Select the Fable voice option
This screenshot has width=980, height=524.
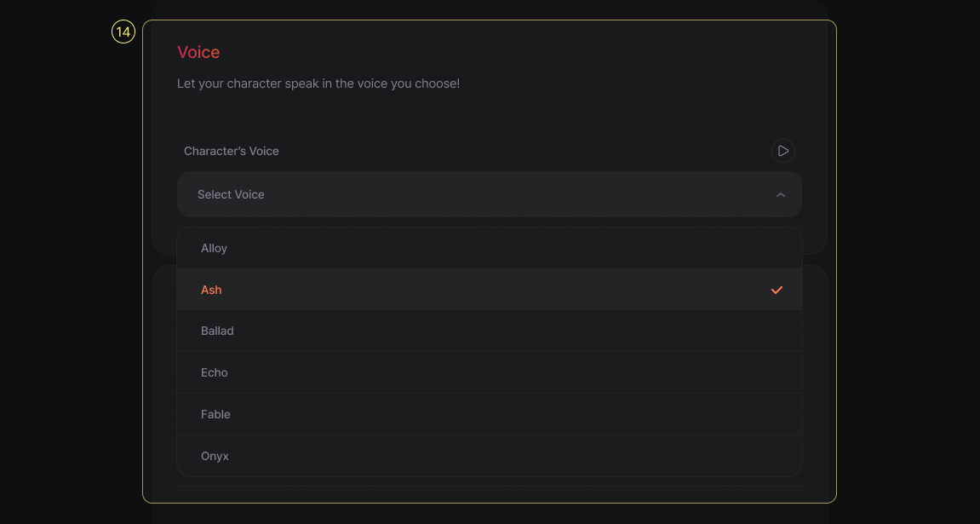tap(216, 414)
